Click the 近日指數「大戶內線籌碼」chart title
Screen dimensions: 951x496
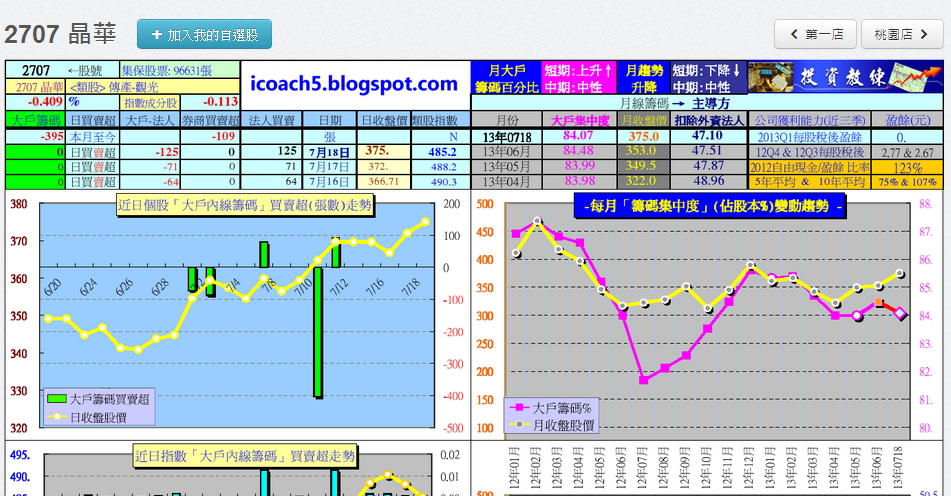coord(244,456)
